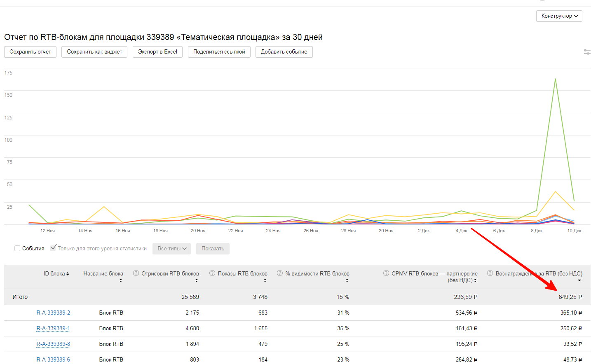This screenshot has height=364, width=591.
Task: Click the report title Отчет по RTB-блокам
Action: (x=163, y=37)
